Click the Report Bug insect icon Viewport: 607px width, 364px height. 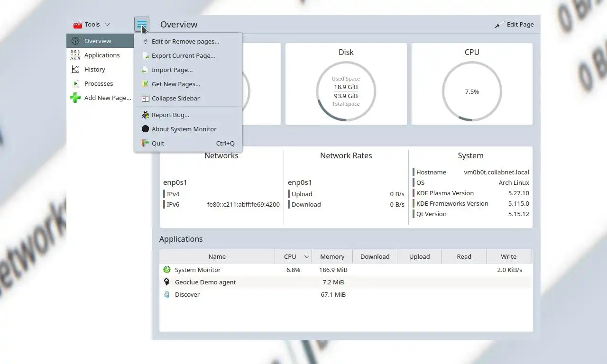coord(145,115)
